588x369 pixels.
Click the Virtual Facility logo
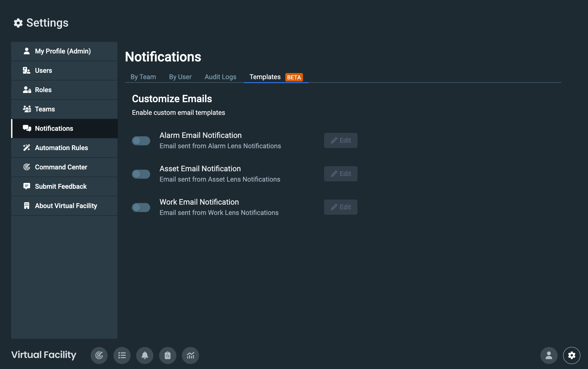coord(44,355)
